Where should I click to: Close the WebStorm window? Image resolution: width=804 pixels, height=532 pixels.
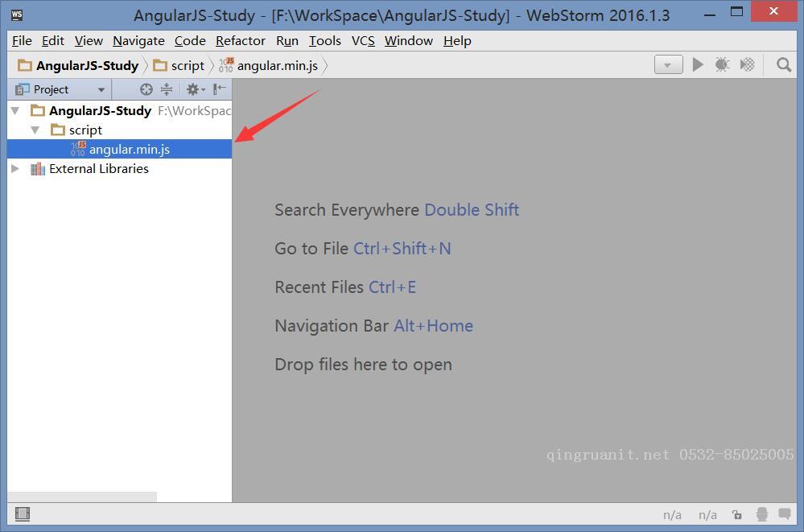pyautogui.click(x=773, y=11)
